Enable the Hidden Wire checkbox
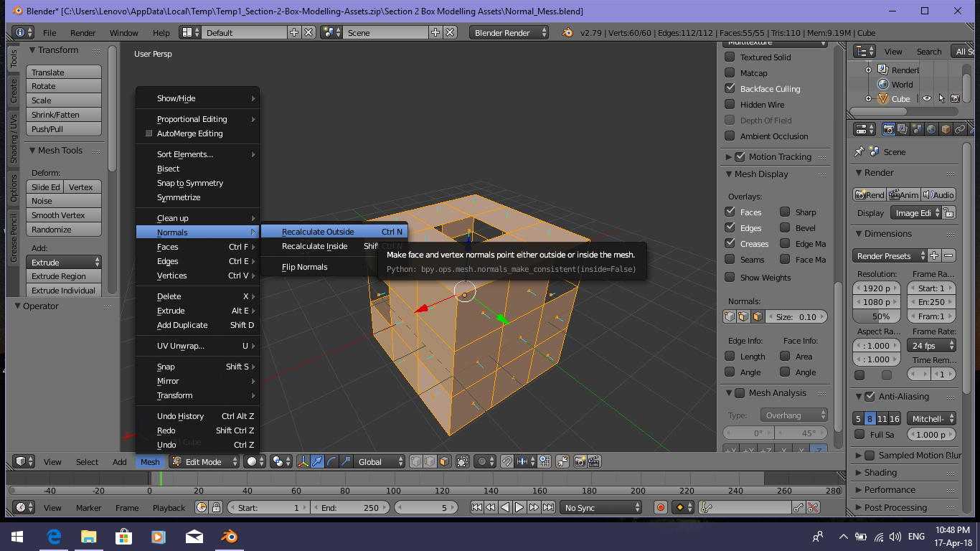 [730, 105]
